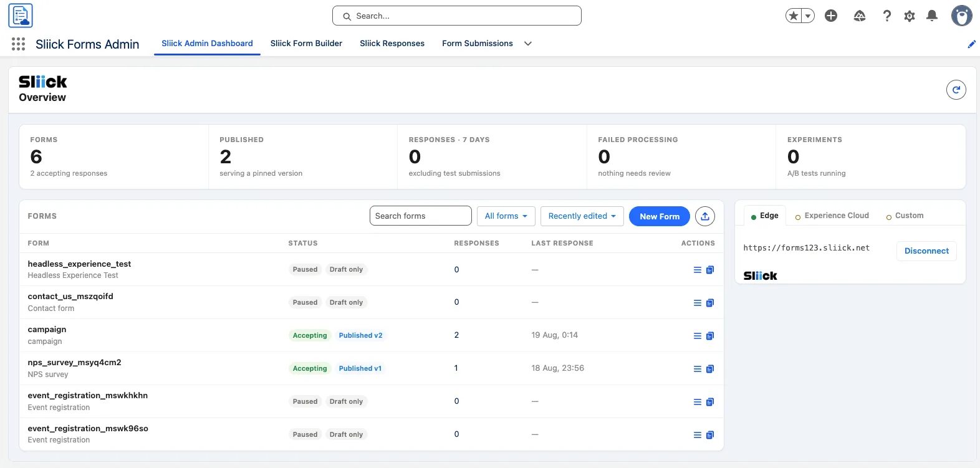Click the Search forms input field
This screenshot has height=468, width=980.
point(421,216)
